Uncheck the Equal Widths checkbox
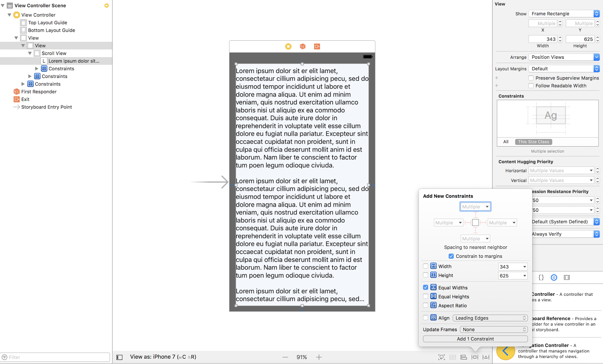 [x=425, y=288]
